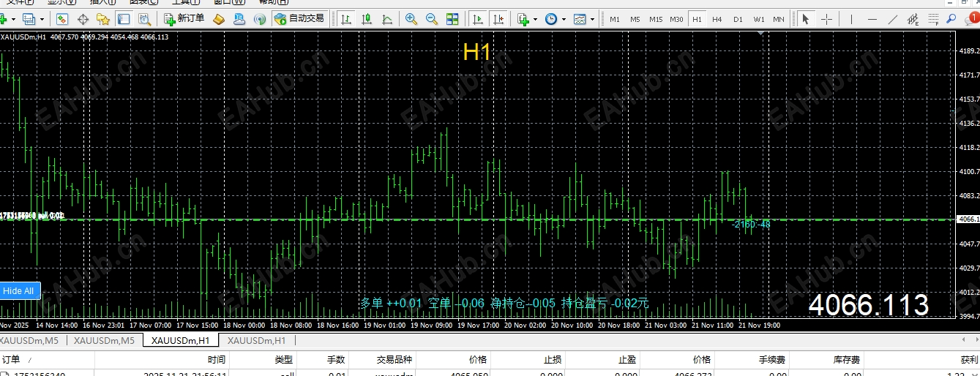
Task: Zoom out of the chart
Action: [x=432, y=18]
